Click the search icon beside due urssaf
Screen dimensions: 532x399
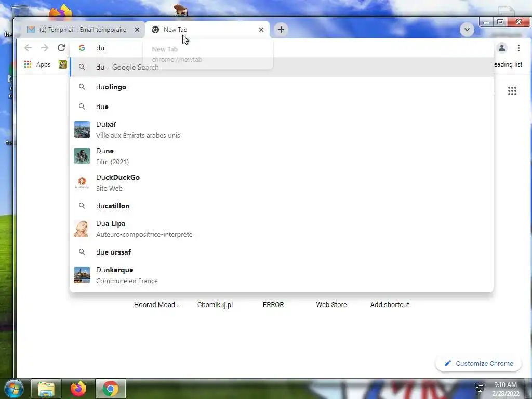[x=82, y=252]
